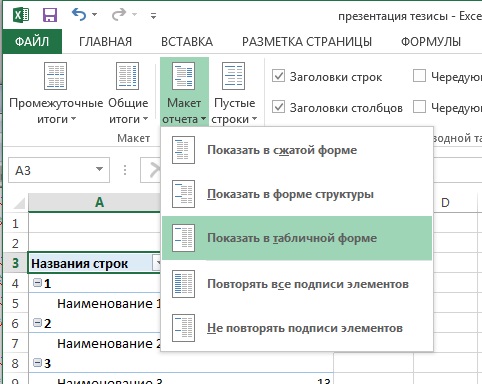Open the ФОРМУЛЫ tab
The image size is (482, 384).
431,42
